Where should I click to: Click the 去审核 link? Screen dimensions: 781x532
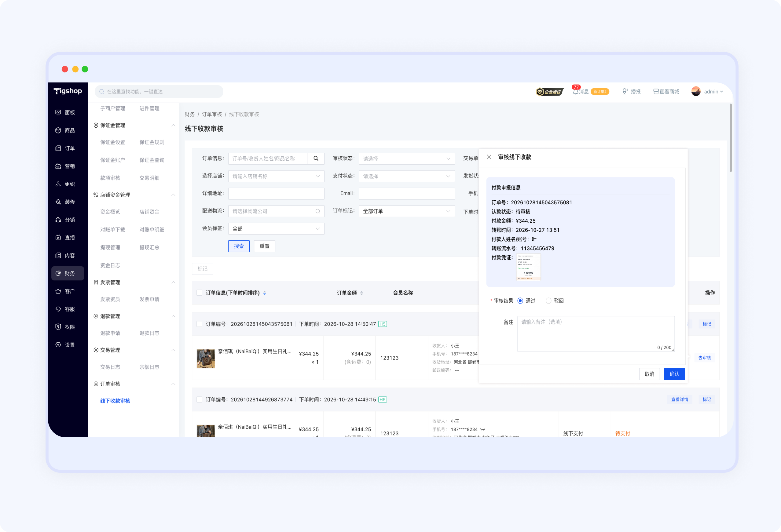coord(704,358)
